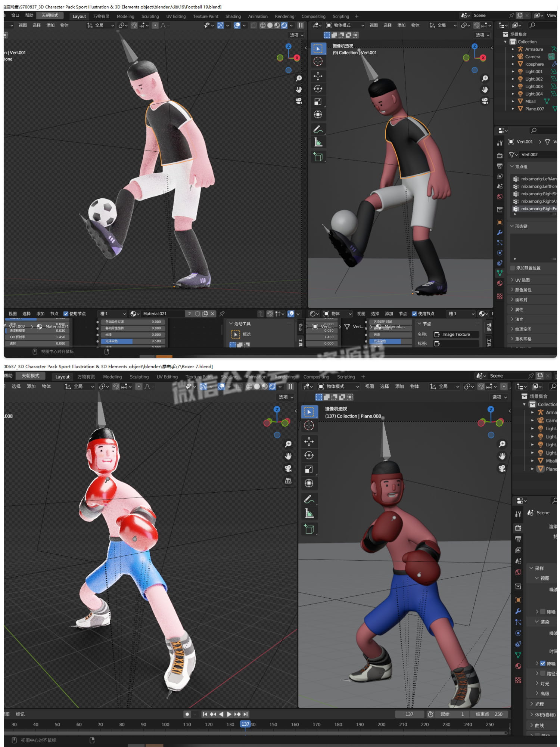Expand Armature arrow in Football outliner

coord(513,49)
